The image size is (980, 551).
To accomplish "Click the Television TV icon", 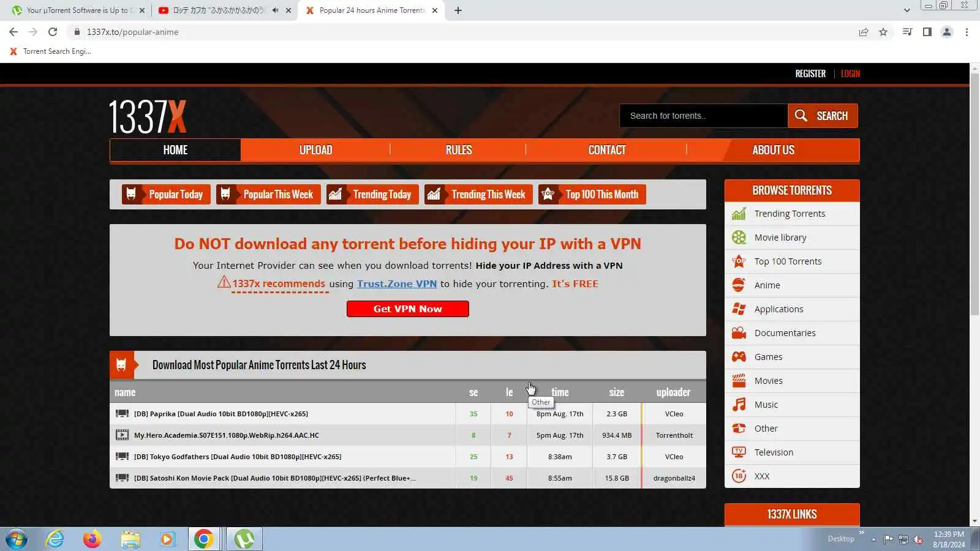I will pyautogui.click(x=739, y=452).
